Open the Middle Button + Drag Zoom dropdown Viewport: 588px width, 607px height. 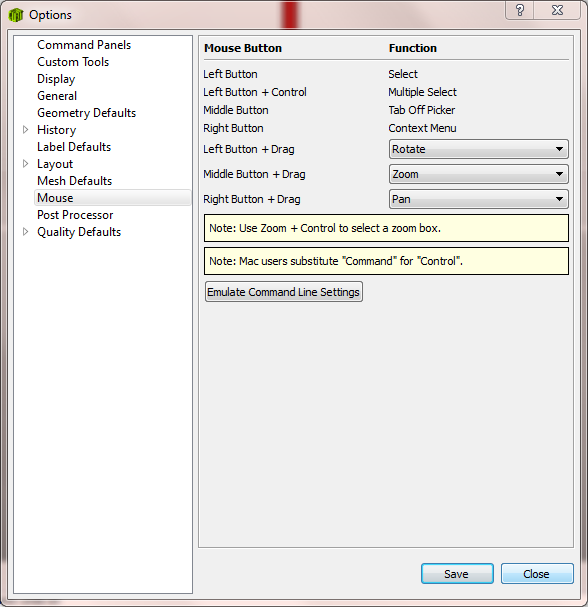tap(478, 174)
